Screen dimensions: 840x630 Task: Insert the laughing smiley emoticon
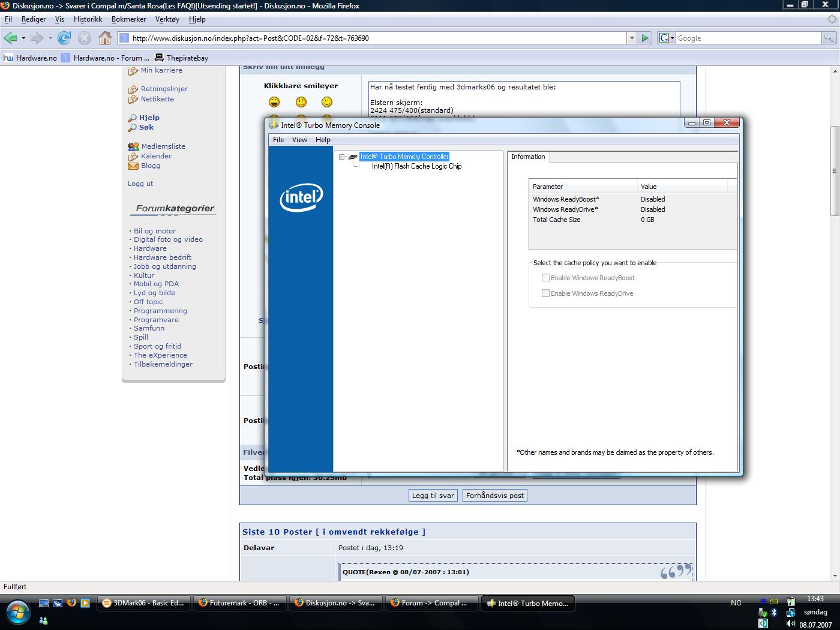pyautogui.click(x=274, y=102)
